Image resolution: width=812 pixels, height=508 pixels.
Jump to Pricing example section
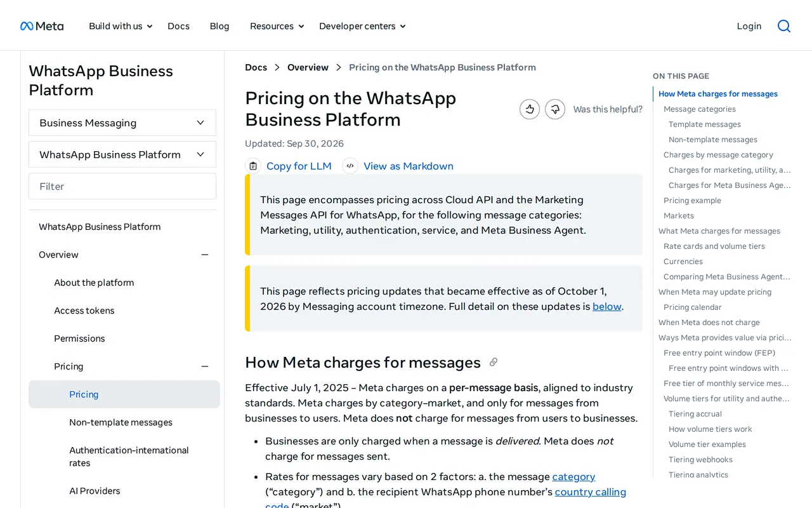click(692, 201)
